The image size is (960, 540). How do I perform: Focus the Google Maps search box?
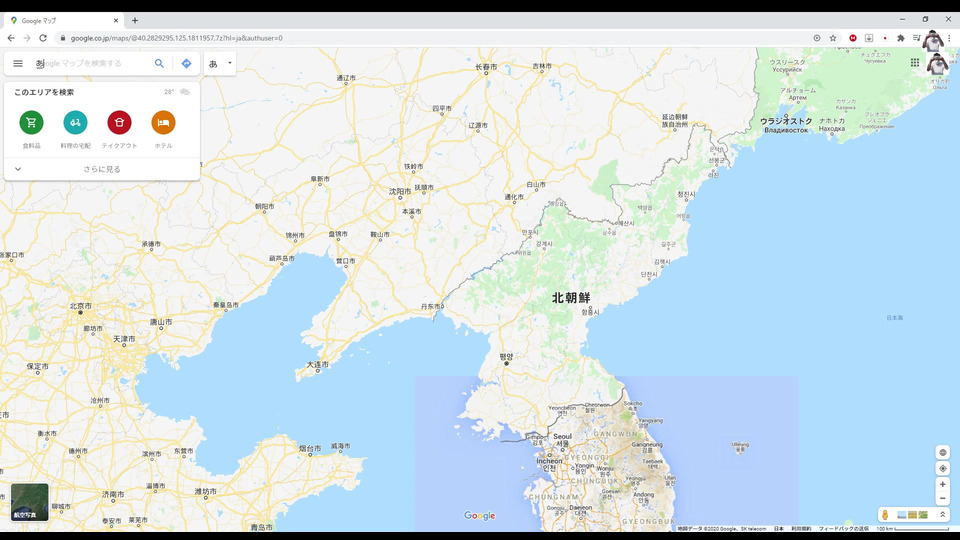coord(92,63)
